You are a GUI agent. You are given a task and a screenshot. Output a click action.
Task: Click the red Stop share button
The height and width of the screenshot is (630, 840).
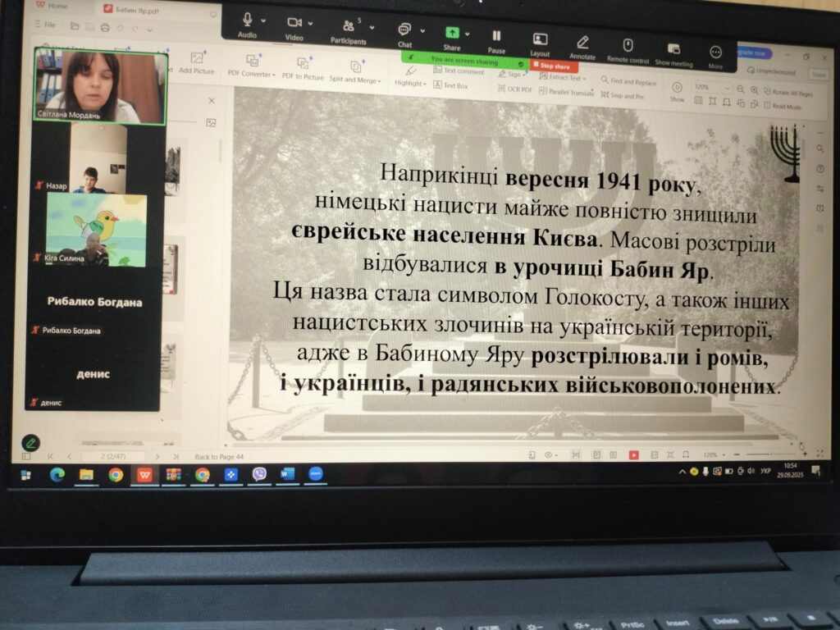554,66
